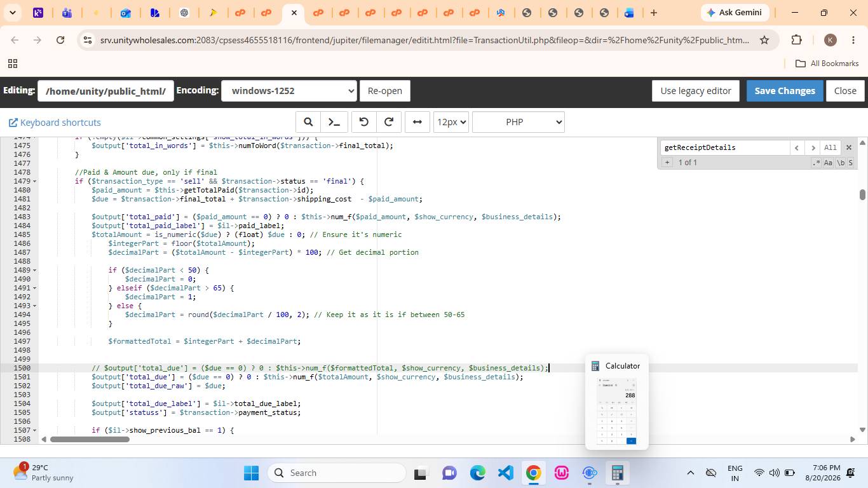Image resolution: width=868 pixels, height=488 pixels.
Task: Toggle regular expression search option
Action: click(x=817, y=163)
